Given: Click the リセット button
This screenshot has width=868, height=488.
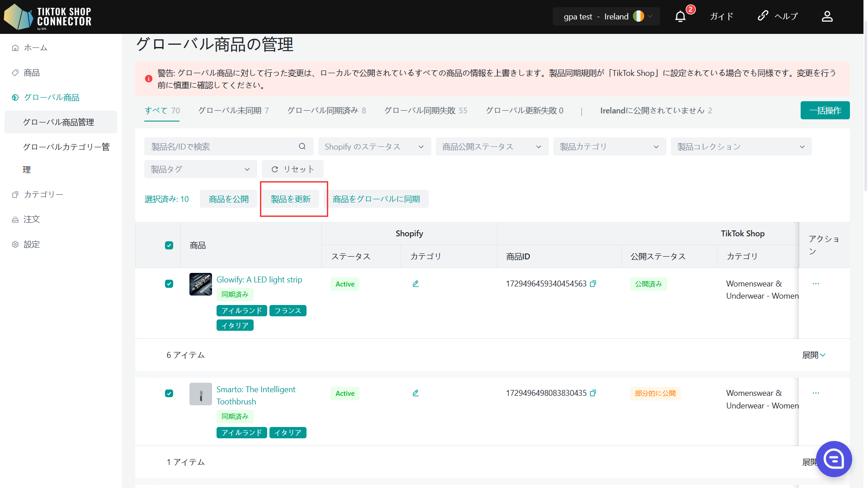Looking at the screenshot, I should click(292, 169).
